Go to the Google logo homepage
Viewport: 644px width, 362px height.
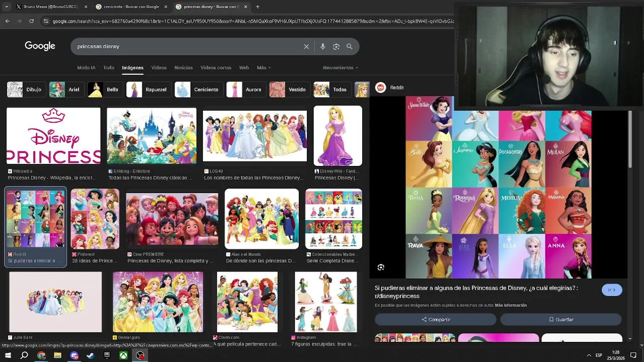pyautogui.click(x=40, y=46)
